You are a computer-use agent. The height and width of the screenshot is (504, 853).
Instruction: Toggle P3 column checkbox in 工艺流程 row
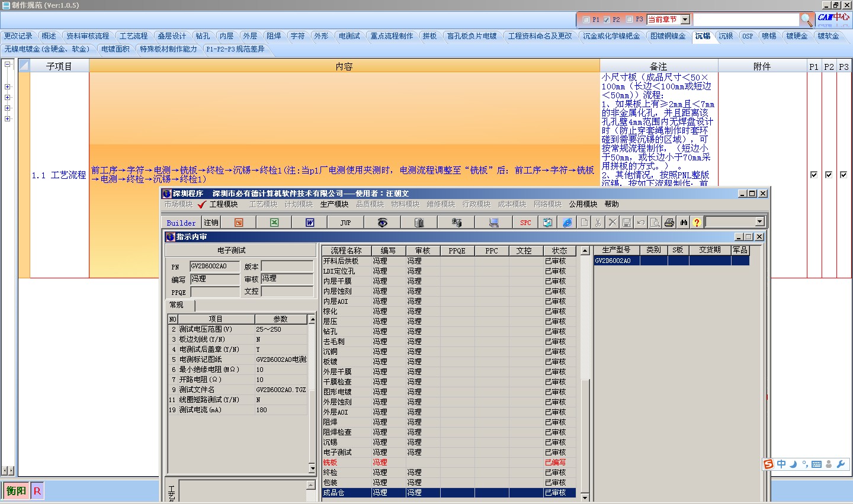tap(844, 175)
